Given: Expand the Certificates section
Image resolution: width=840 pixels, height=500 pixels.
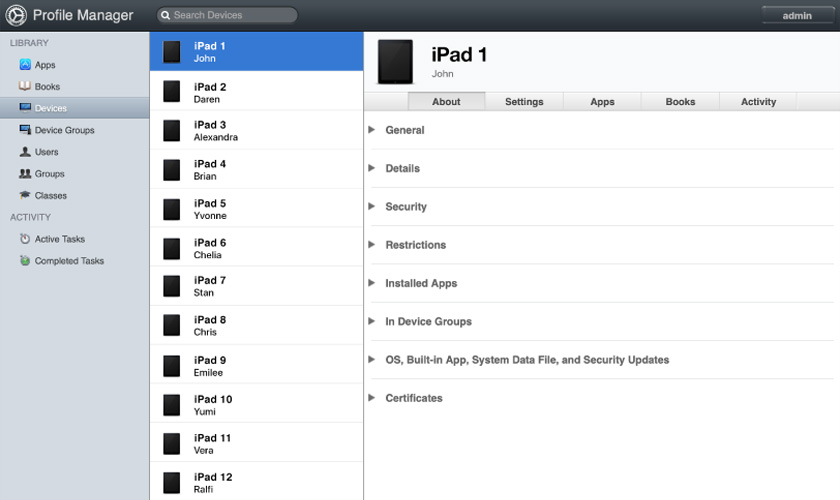Looking at the screenshot, I should pyautogui.click(x=371, y=398).
